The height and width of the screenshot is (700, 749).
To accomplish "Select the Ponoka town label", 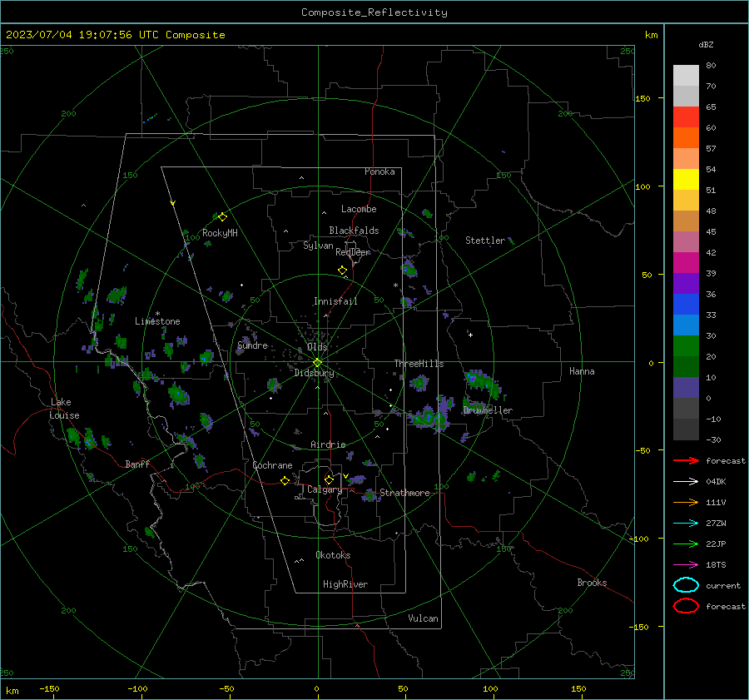I will (x=379, y=171).
